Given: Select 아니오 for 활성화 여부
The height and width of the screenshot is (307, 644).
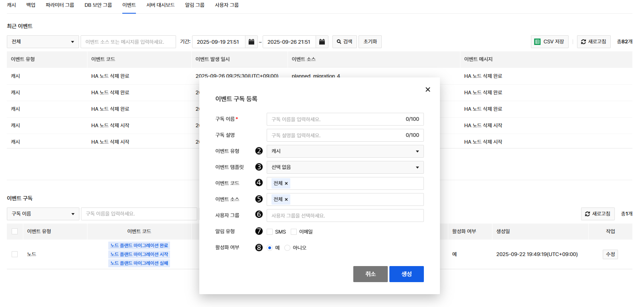Looking at the screenshot, I should (287, 248).
